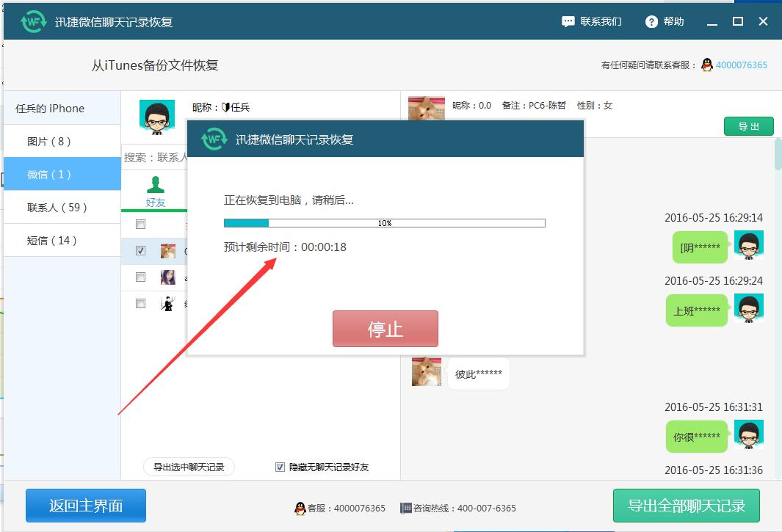Click the 预计剩余时间 00:00:18 text

pyautogui.click(x=285, y=247)
